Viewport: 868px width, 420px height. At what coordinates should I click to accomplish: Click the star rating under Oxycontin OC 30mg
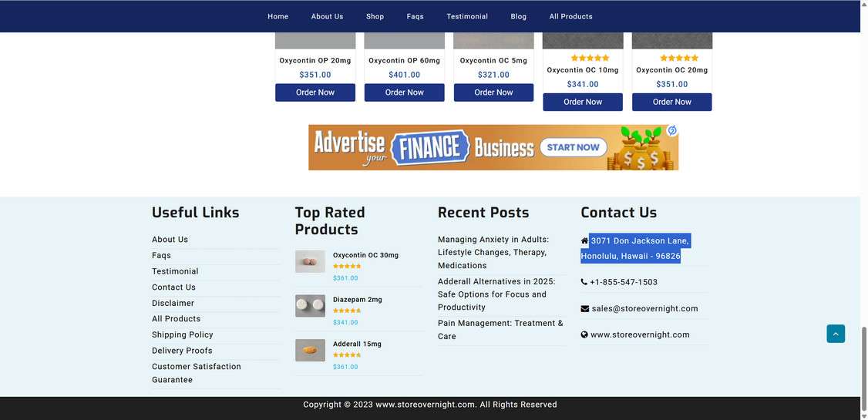tap(347, 267)
